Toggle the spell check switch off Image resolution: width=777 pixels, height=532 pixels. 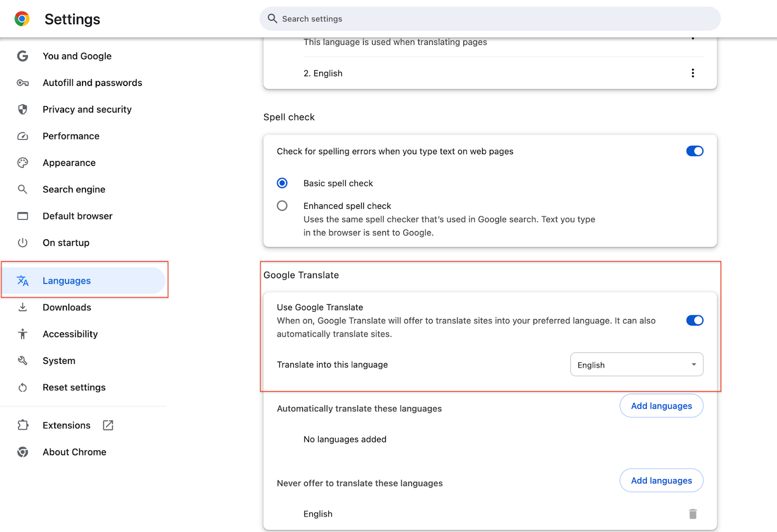pyautogui.click(x=694, y=151)
